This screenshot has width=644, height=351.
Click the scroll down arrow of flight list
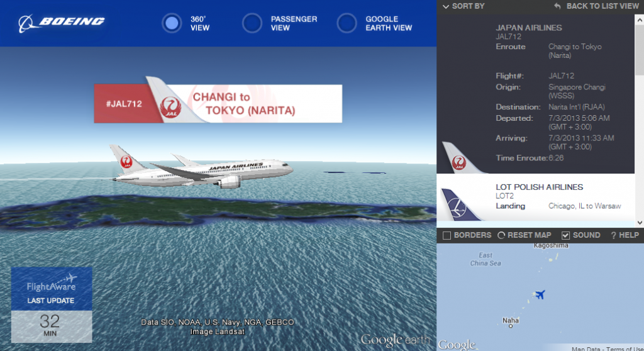(x=640, y=223)
